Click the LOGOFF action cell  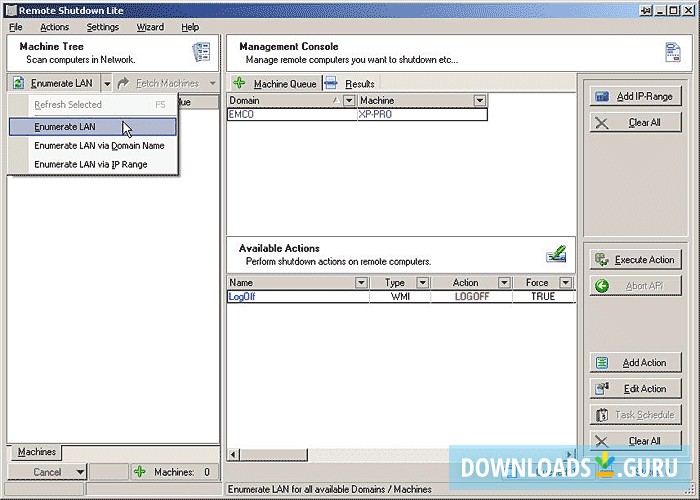[471, 296]
